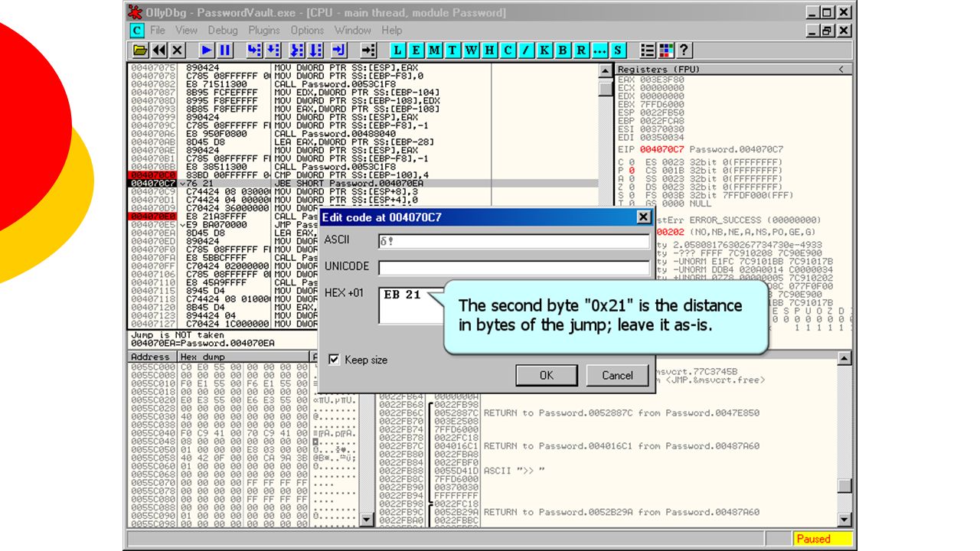Open the Help menu
980x551 pixels.
coord(392,31)
